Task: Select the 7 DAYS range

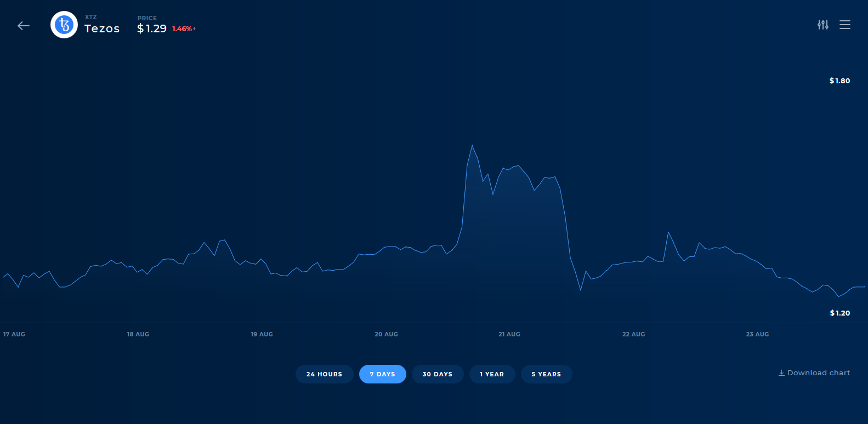Action: (x=382, y=374)
